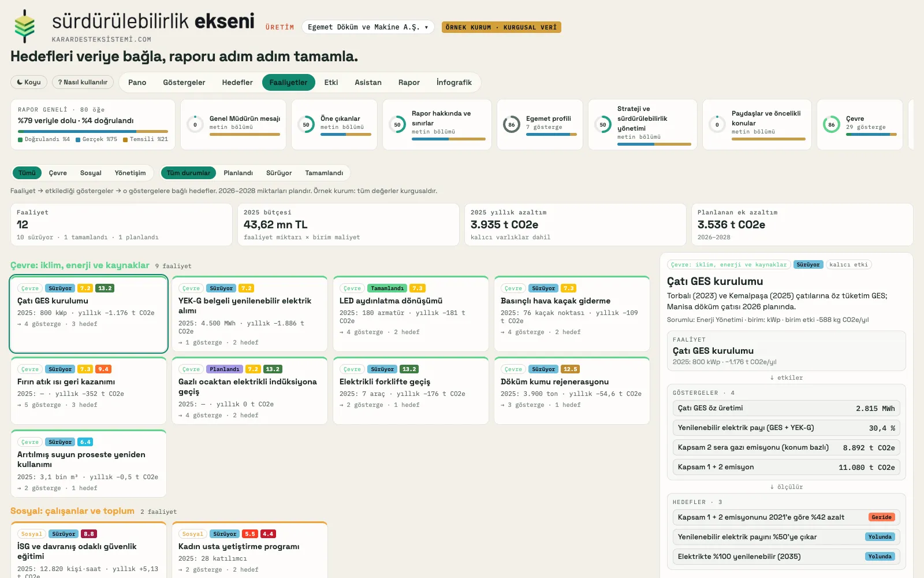Click the progress ring of Genel Müdürün mesajı
This screenshot has height=578, width=924.
(195, 124)
